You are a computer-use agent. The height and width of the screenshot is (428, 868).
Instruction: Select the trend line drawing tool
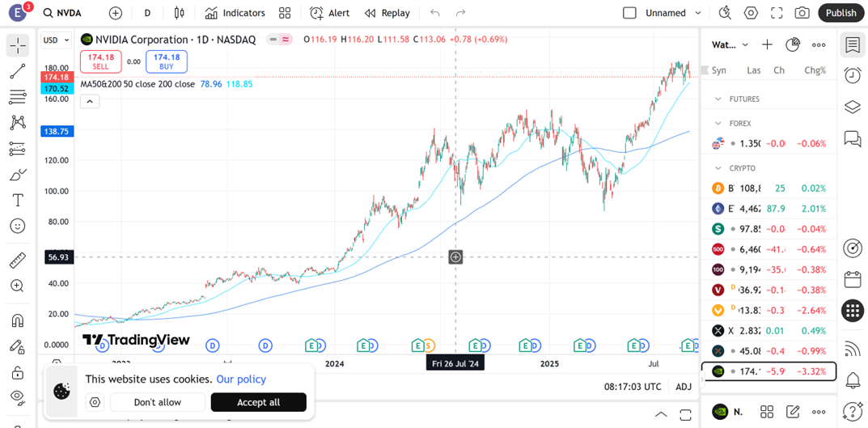(x=18, y=71)
